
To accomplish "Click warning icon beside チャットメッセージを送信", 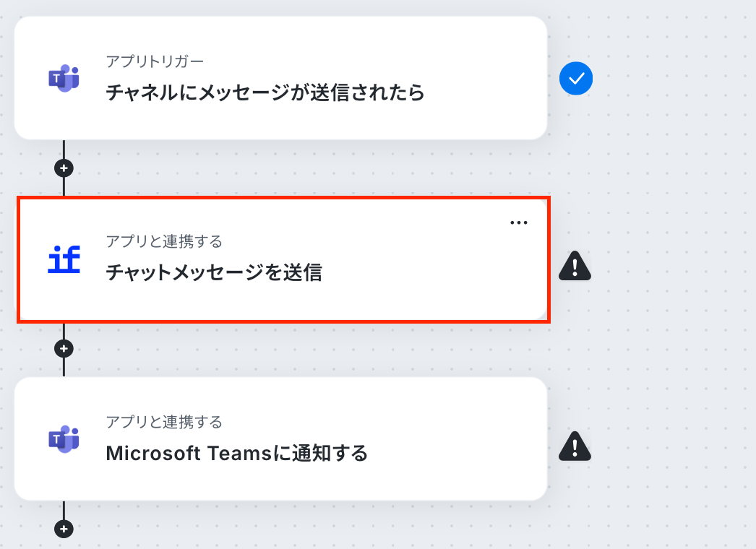I will pyautogui.click(x=575, y=266).
